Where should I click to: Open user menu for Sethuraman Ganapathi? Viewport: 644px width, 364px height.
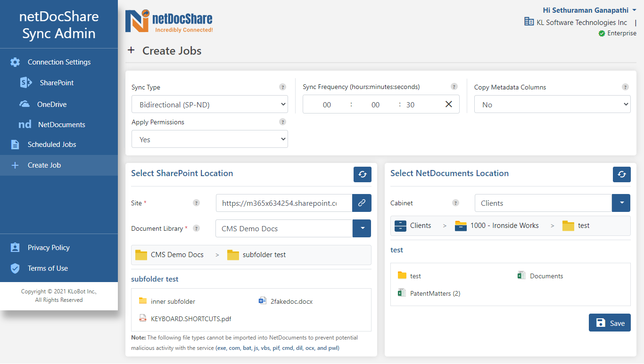(589, 10)
